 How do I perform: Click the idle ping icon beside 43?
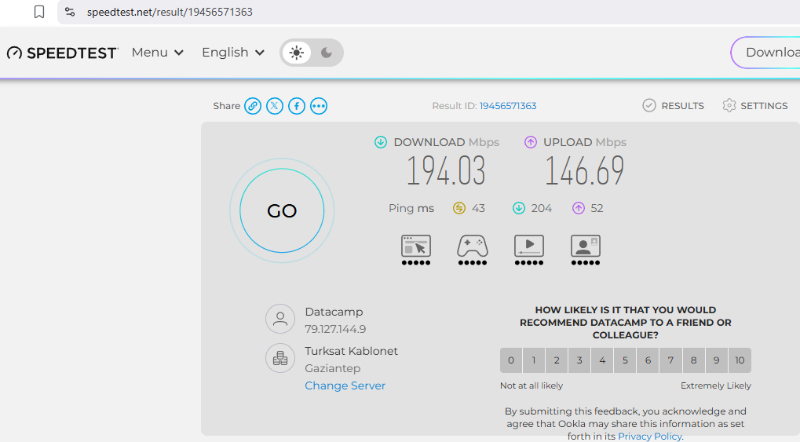(459, 208)
